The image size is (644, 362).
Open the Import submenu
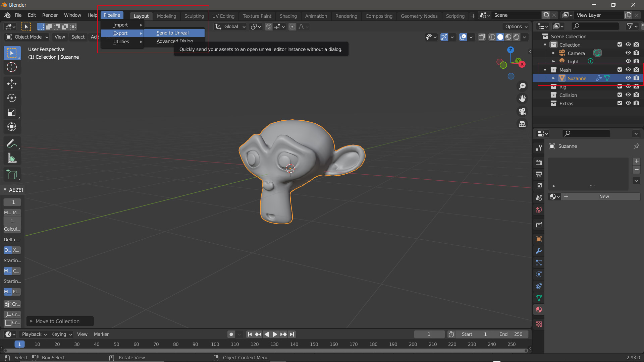(122, 25)
